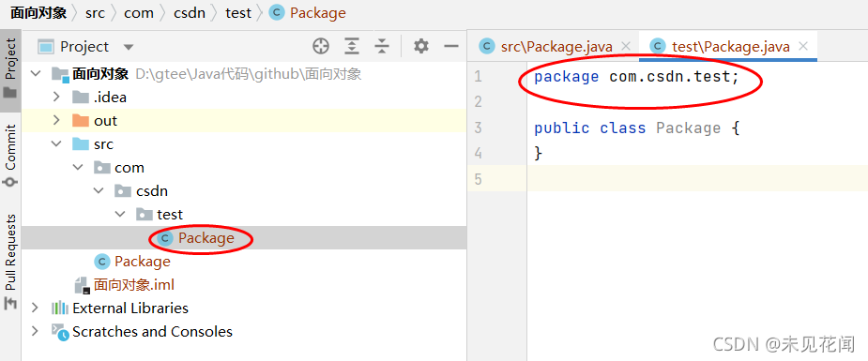The image size is (868, 361).
Task: Select the test package in tree
Action: 170,215
